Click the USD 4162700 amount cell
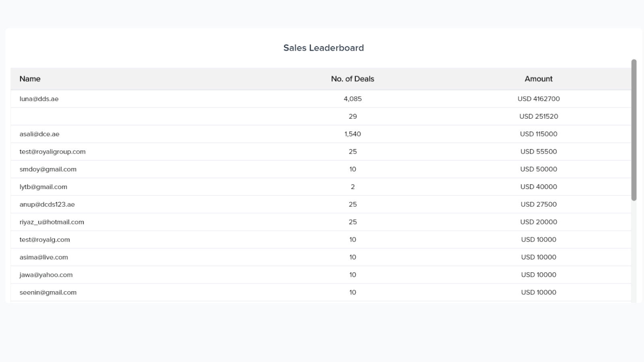This screenshot has width=644, height=362. click(x=538, y=99)
